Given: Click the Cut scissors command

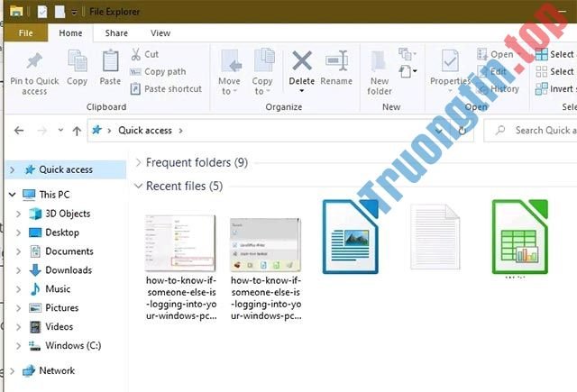Looking at the screenshot, I should point(145,54).
